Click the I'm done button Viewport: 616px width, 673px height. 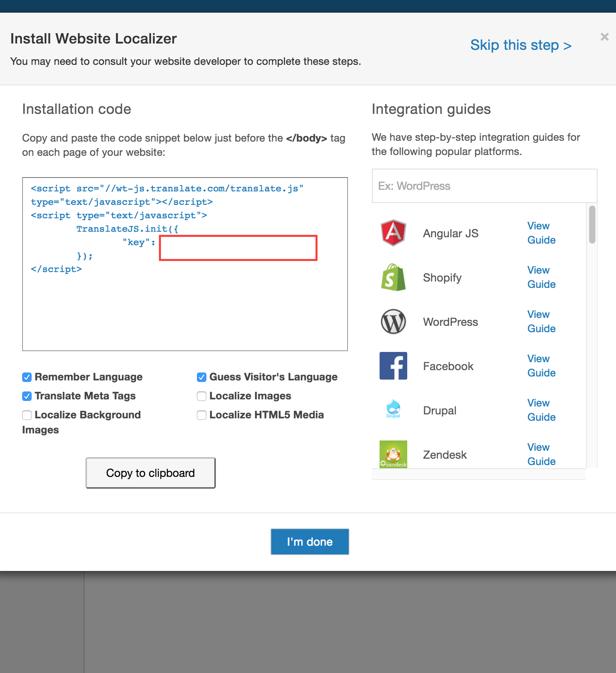click(x=310, y=542)
